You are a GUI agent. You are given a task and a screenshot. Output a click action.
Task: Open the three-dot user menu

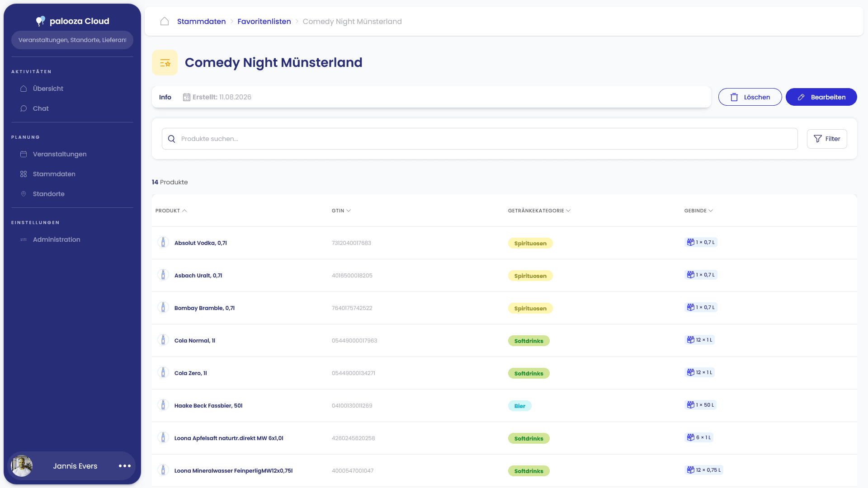[125, 466]
